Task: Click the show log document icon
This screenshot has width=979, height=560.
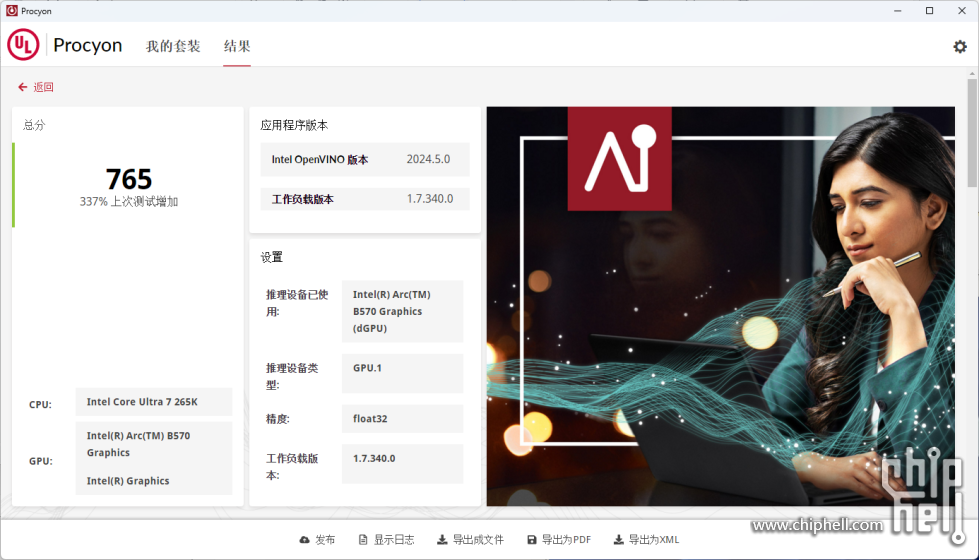Action: [x=363, y=539]
